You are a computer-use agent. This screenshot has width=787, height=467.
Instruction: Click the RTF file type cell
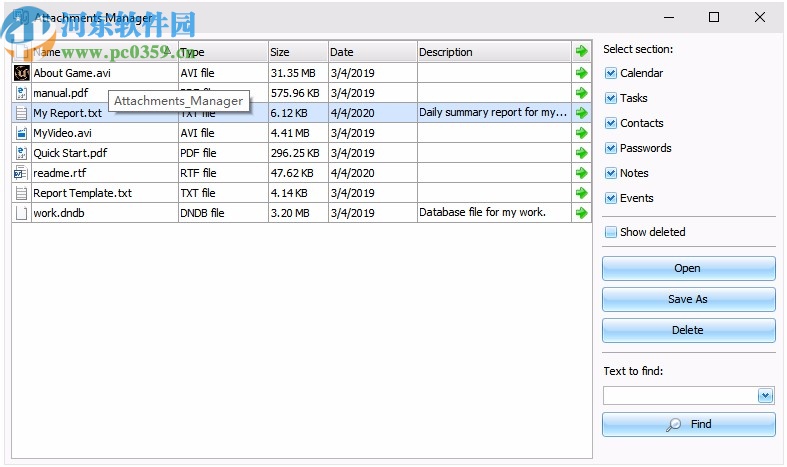(223, 173)
